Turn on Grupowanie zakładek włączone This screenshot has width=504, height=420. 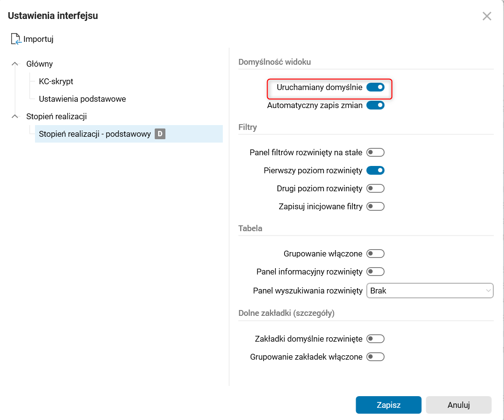(x=375, y=357)
